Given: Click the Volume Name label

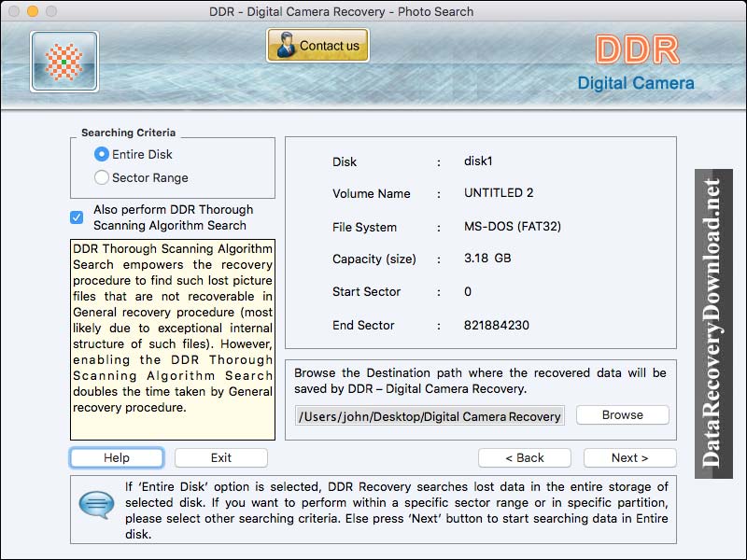Looking at the screenshot, I should [371, 194].
